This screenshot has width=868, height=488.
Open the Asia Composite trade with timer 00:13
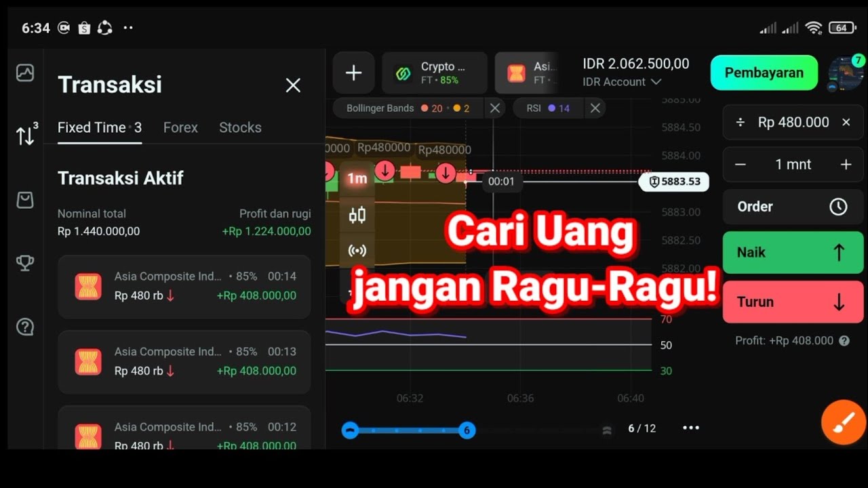coord(184,362)
